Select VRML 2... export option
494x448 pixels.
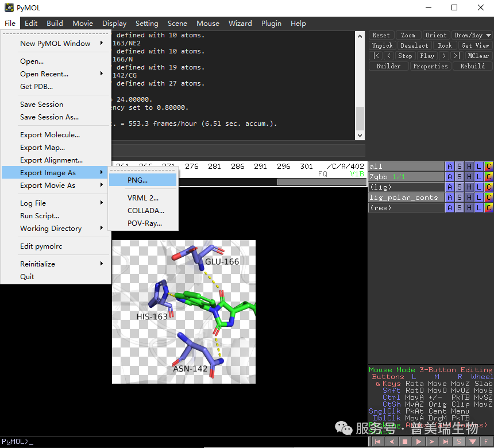(142, 198)
